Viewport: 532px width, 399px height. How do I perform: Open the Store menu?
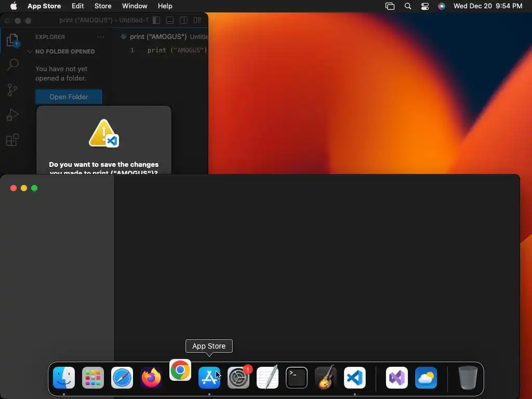tap(103, 6)
